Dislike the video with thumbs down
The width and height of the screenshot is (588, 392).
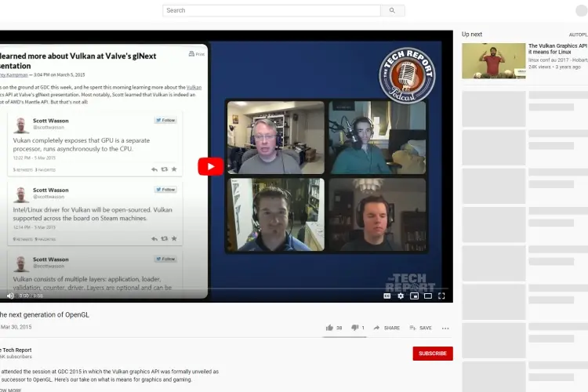pos(358,328)
